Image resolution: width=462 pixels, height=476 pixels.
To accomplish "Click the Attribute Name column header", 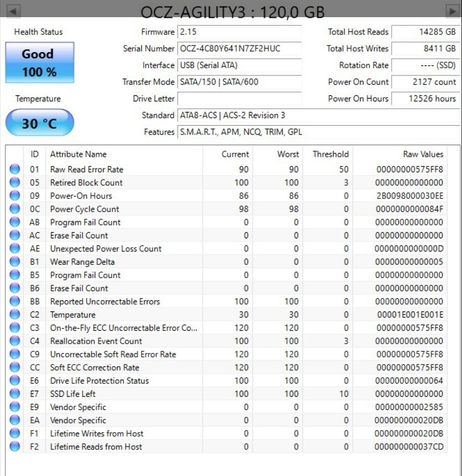I will 124,154.
